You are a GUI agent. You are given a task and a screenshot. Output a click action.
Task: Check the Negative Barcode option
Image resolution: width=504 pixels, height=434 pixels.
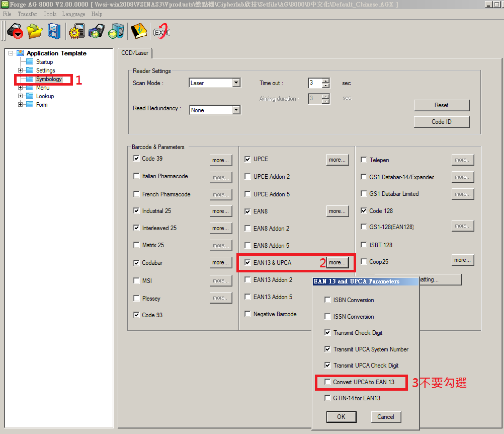coord(247,314)
